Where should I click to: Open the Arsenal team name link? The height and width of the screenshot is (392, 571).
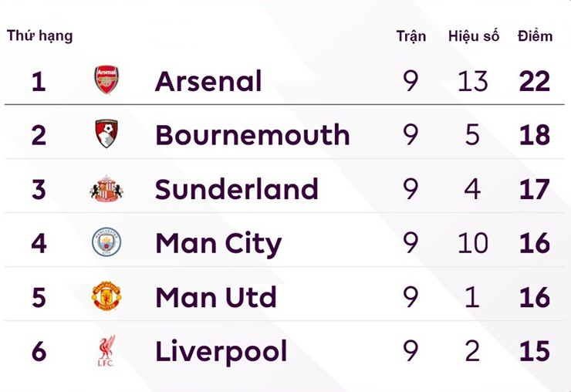pyautogui.click(x=208, y=81)
